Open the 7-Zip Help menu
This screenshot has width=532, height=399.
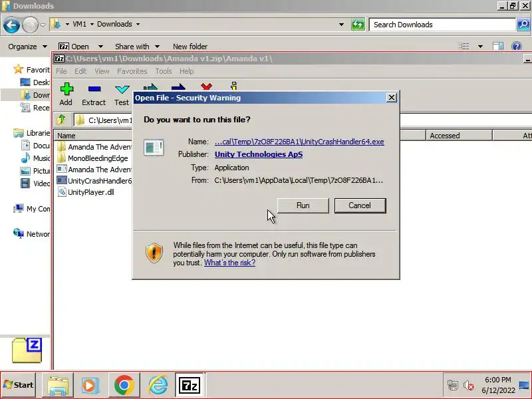point(187,71)
